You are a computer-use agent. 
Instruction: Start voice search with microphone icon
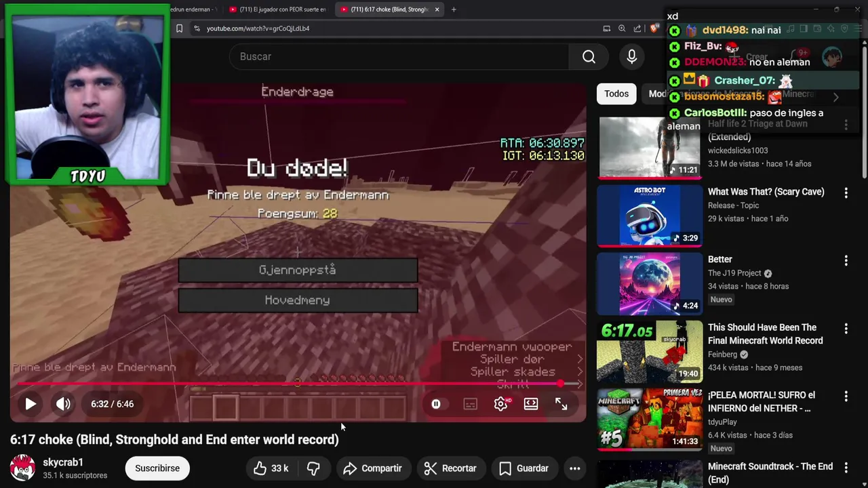(631, 57)
